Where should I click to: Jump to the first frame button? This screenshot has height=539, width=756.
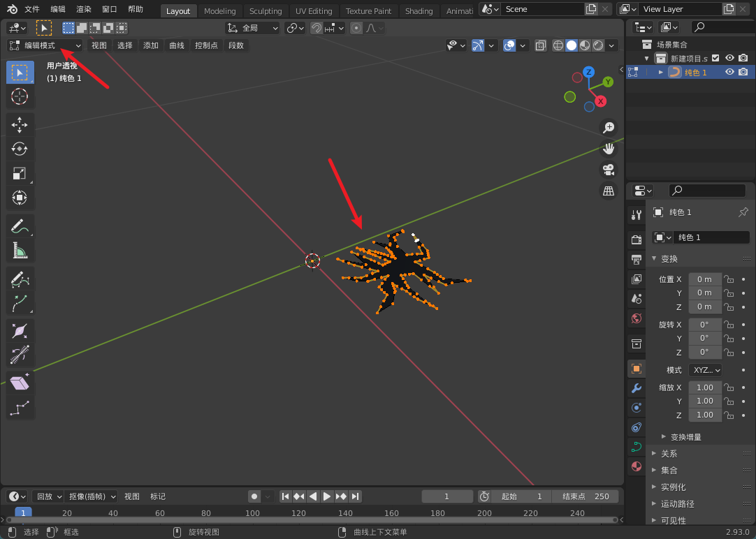(286, 496)
